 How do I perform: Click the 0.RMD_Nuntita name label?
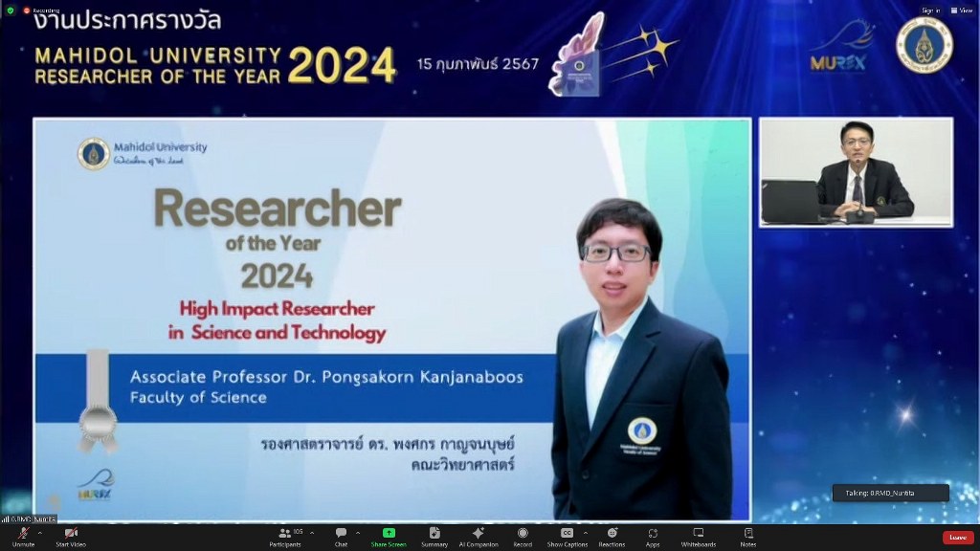(x=29, y=518)
